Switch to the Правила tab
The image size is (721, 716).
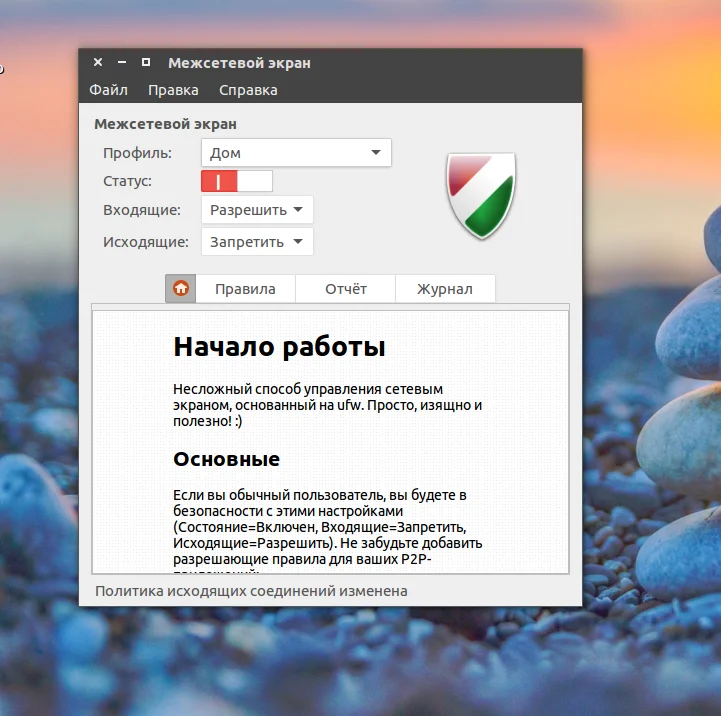click(245, 289)
